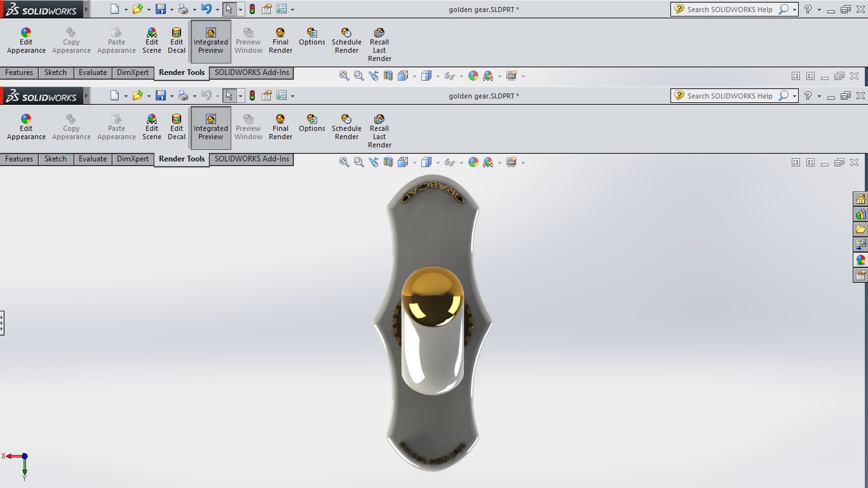Click New document icon in lower title bar

(x=114, y=95)
